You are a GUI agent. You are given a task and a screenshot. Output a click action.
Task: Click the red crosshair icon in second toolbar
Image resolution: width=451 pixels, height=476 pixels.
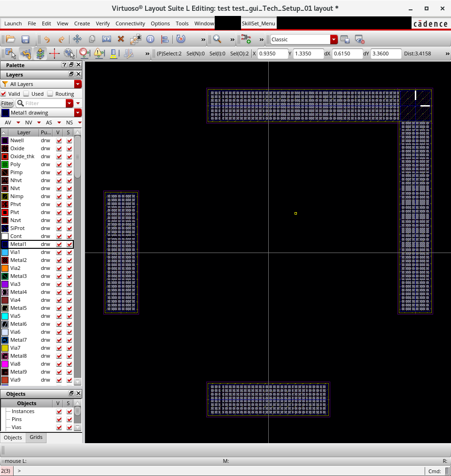[54, 54]
